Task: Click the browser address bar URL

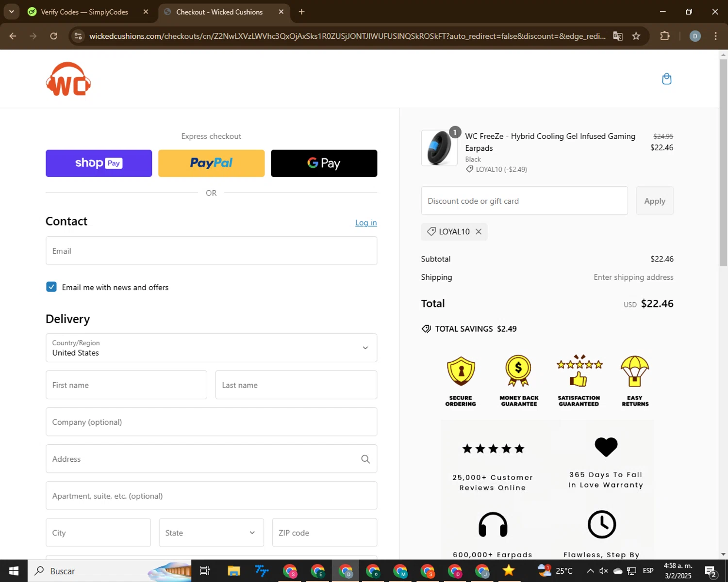Action: [347, 36]
